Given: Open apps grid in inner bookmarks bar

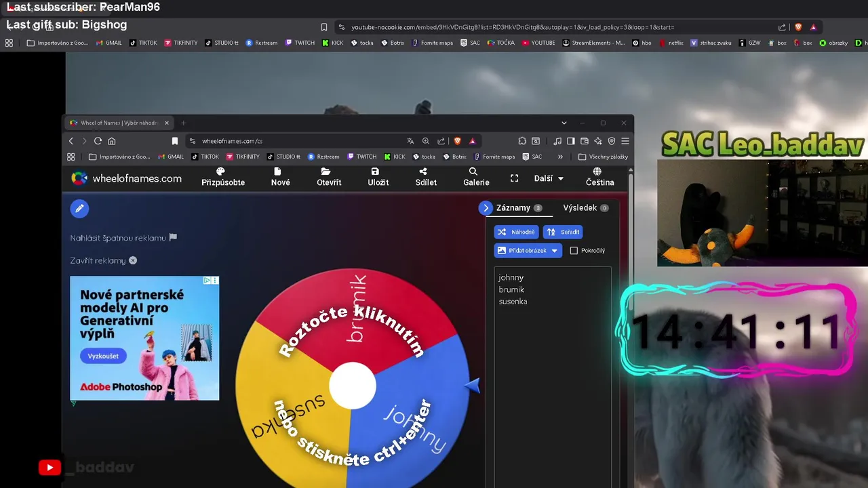Looking at the screenshot, I should [71, 157].
